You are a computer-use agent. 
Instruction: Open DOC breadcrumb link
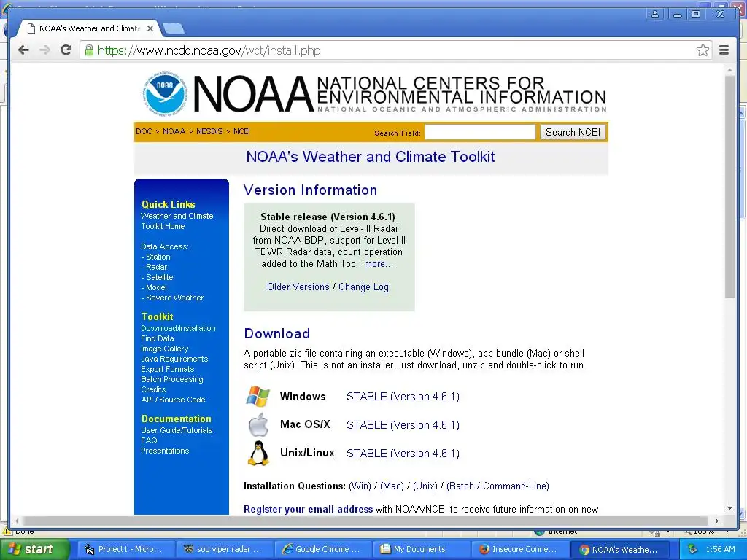pyautogui.click(x=144, y=131)
